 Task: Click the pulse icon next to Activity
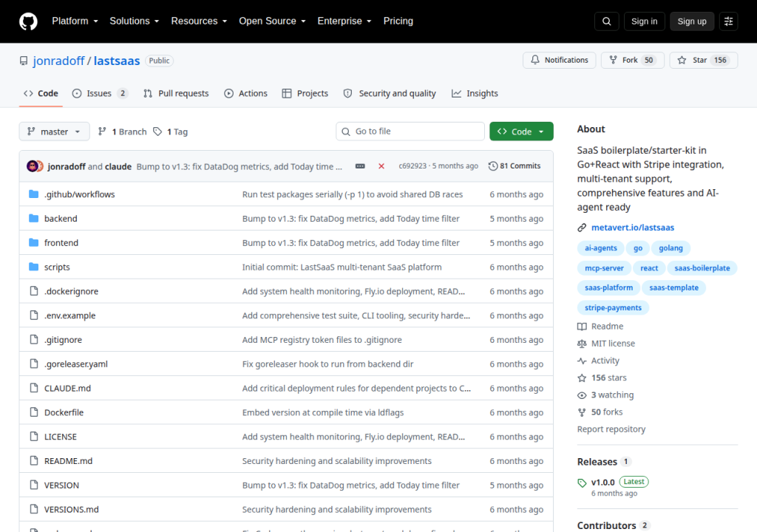[582, 361]
